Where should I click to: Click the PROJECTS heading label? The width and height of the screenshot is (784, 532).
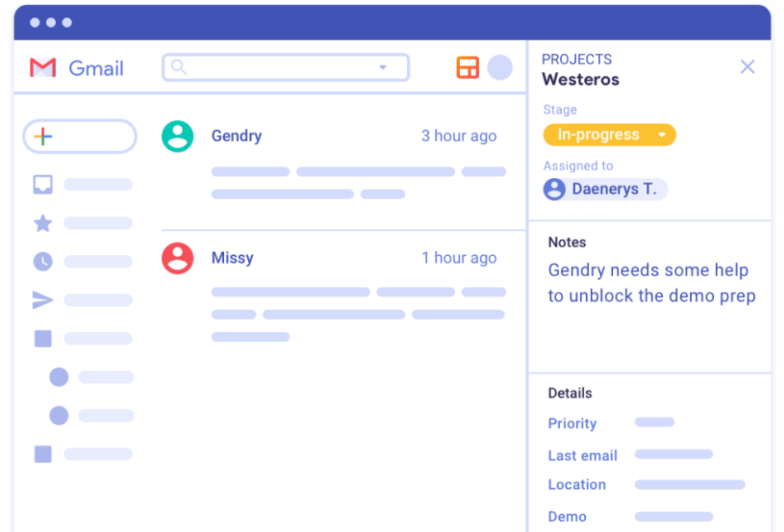tap(577, 59)
